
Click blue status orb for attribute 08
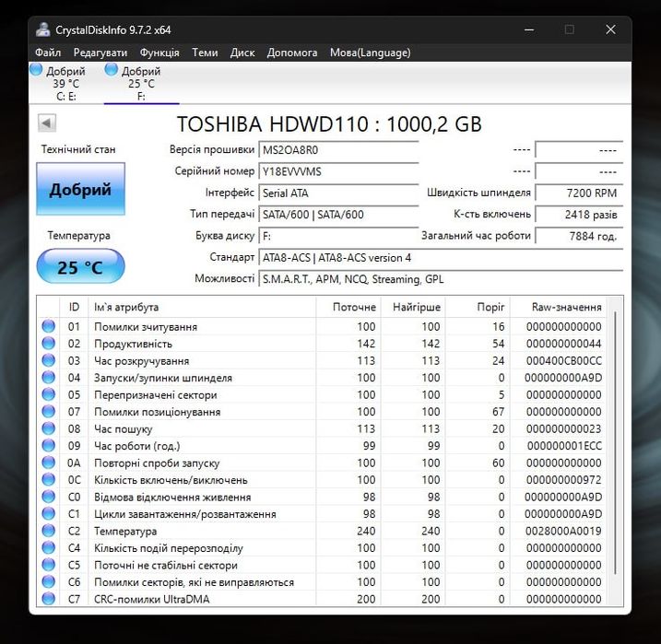49,428
